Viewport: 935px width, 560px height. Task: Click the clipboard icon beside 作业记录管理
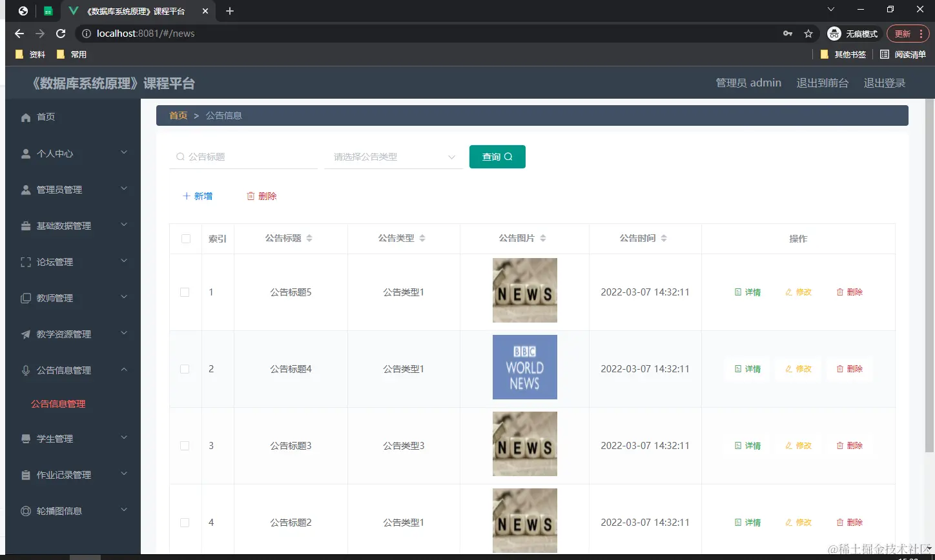coord(26,475)
